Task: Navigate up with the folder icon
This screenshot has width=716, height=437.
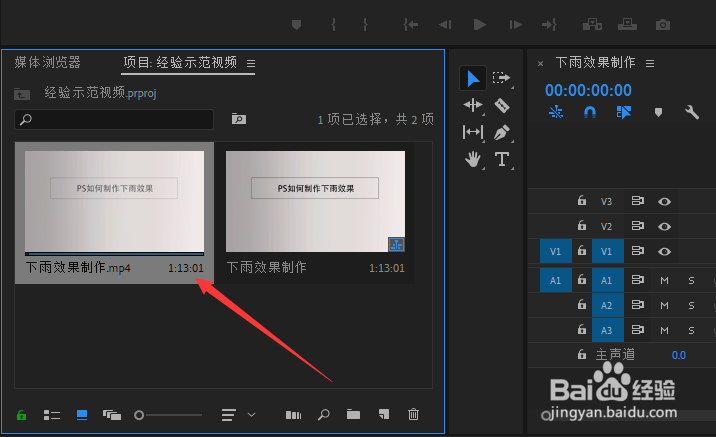Action: click(21, 94)
